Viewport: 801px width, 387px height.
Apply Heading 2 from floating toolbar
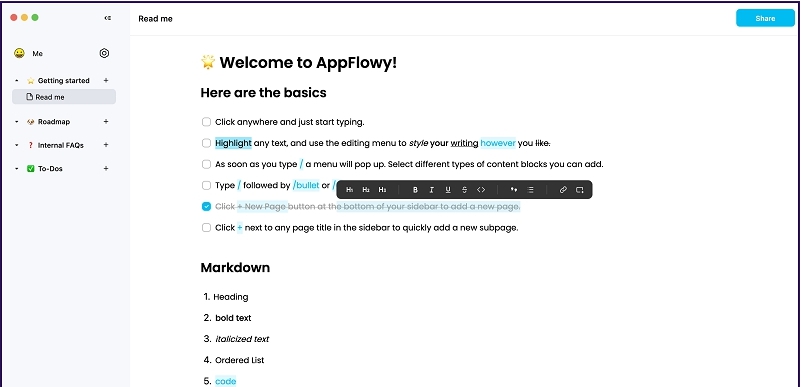pyautogui.click(x=366, y=189)
